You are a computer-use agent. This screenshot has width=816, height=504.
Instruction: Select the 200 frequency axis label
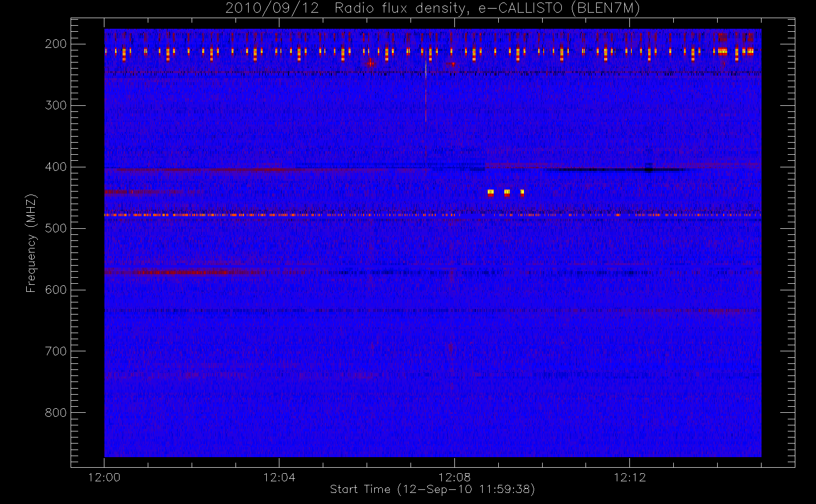(x=55, y=44)
